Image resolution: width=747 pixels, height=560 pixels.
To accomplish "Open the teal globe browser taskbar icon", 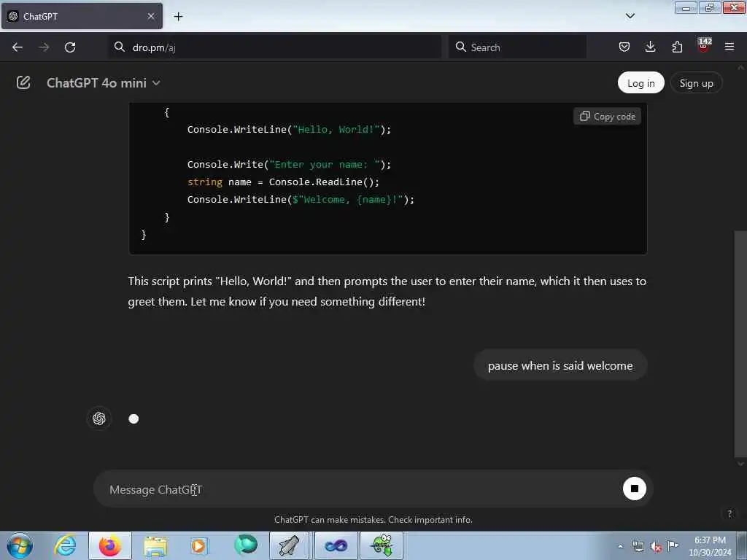I will (246, 545).
